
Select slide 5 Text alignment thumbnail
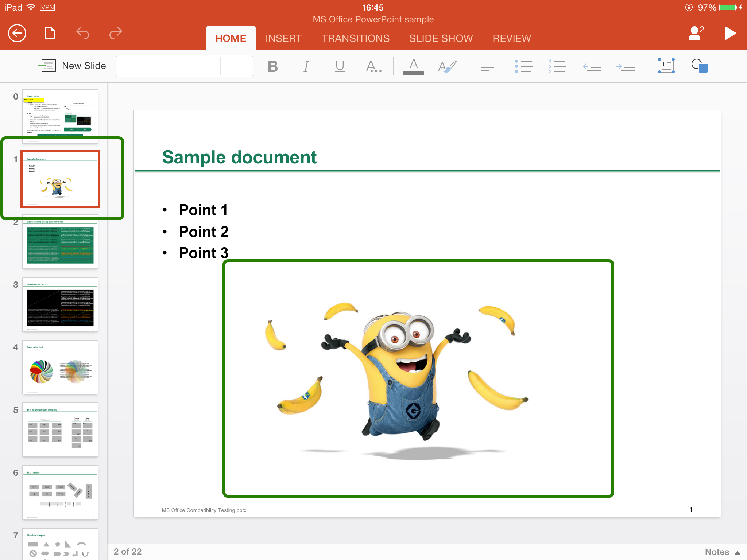[x=60, y=430]
